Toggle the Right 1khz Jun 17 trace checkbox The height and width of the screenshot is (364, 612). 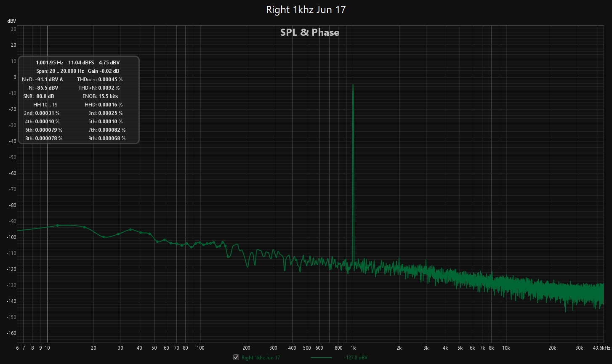(236, 357)
